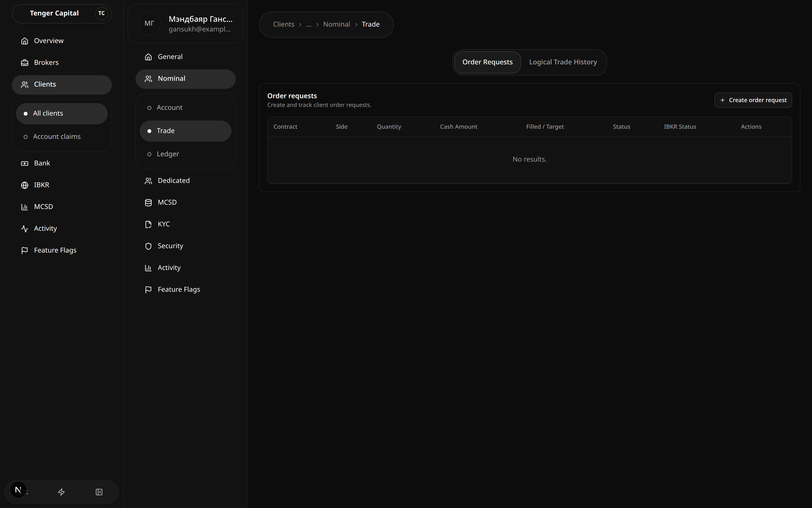Click the Clients people icon in main sidebar

click(24, 84)
